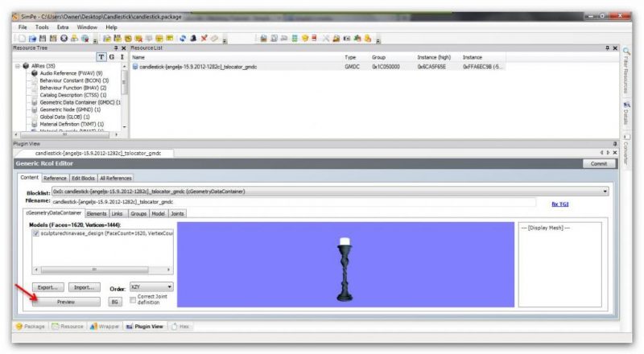Expand the Blocklist dropdown
644x354 pixels.
605,191
